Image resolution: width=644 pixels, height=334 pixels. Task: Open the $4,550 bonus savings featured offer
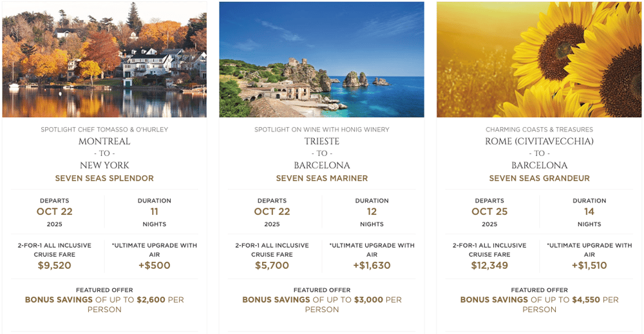coord(539,300)
